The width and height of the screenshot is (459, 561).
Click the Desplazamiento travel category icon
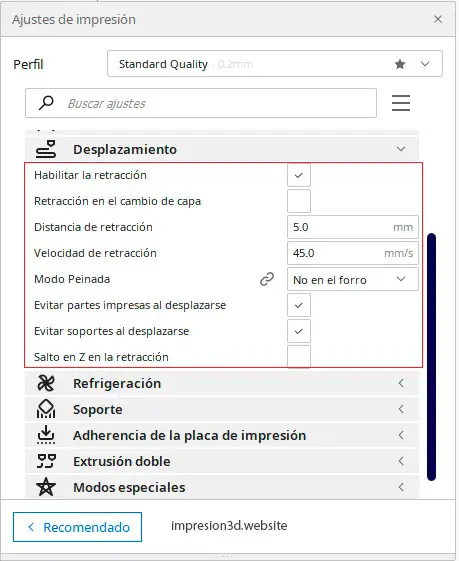point(46,149)
